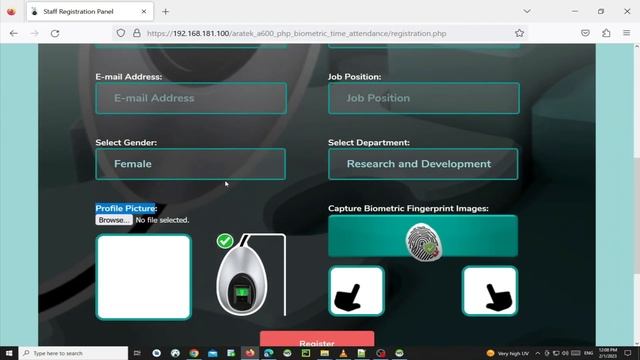Open the Very high UV weather widget
The image size is (640, 360).
click(x=508, y=353)
